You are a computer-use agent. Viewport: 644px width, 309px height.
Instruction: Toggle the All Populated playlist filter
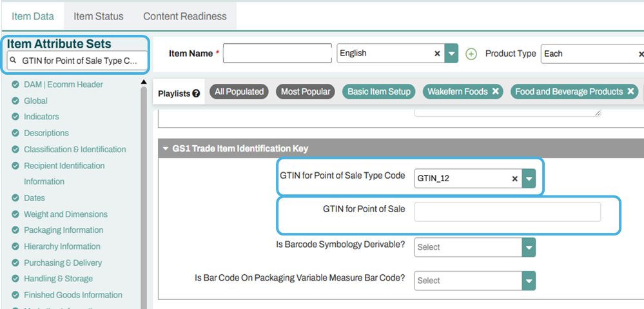[x=239, y=92]
